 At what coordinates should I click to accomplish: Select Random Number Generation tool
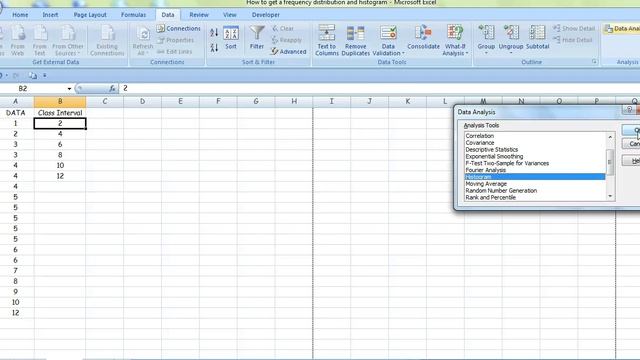click(x=535, y=191)
